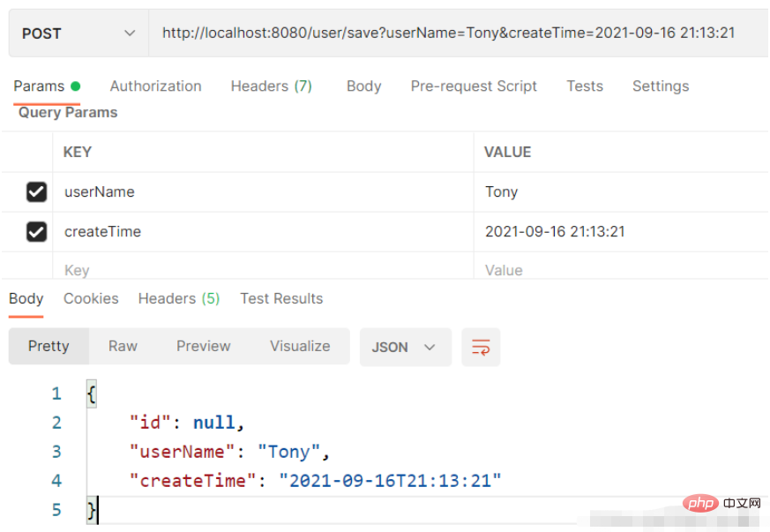Expand the response language selector chevron
Screen dimensions: 770x532
tap(430, 347)
